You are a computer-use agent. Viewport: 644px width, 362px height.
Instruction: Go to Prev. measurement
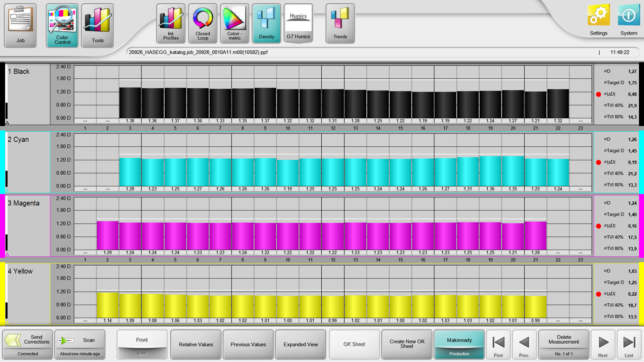pyautogui.click(x=524, y=345)
